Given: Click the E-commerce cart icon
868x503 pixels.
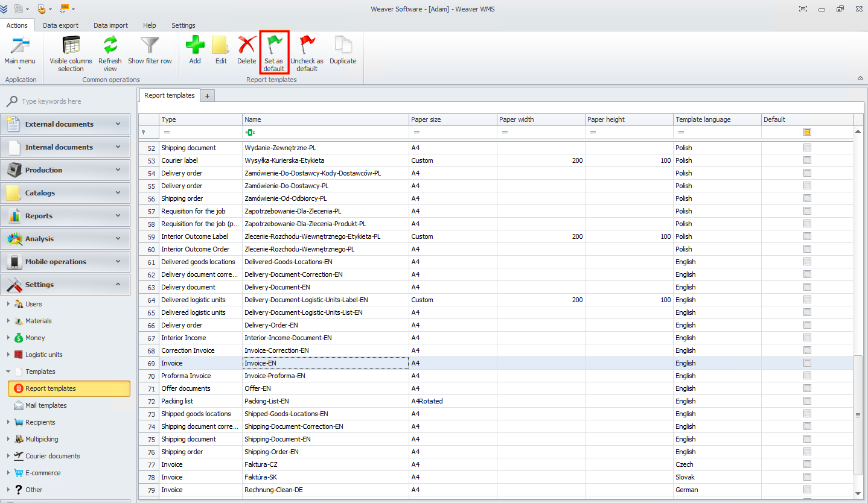Looking at the screenshot, I should click(x=19, y=473).
